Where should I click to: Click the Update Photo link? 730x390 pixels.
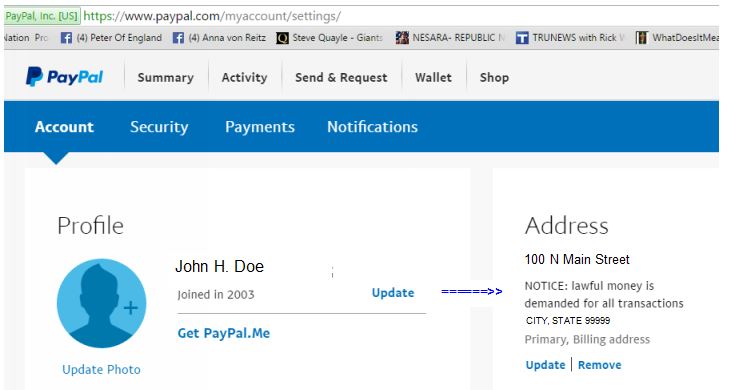[101, 370]
